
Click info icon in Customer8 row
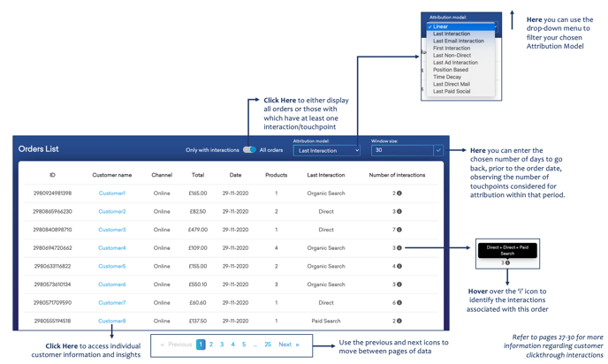click(399, 322)
